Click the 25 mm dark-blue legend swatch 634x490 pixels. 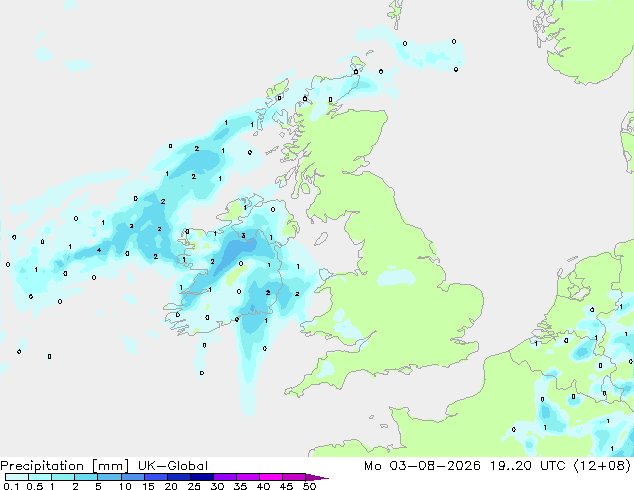point(202,477)
